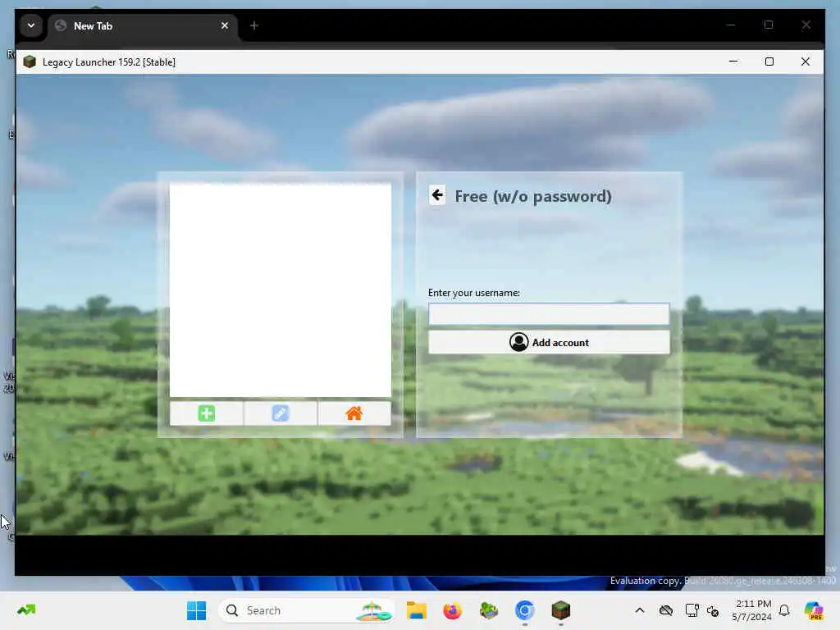840x630 pixels.
Task: Select the New Tab browser tab
Action: point(143,25)
